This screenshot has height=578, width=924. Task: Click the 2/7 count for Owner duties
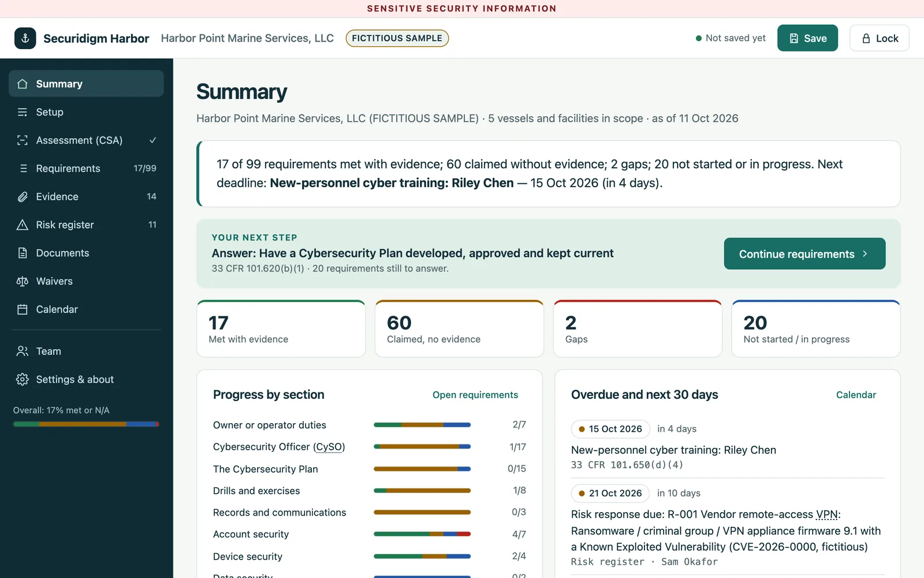pyautogui.click(x=519, y=425)
